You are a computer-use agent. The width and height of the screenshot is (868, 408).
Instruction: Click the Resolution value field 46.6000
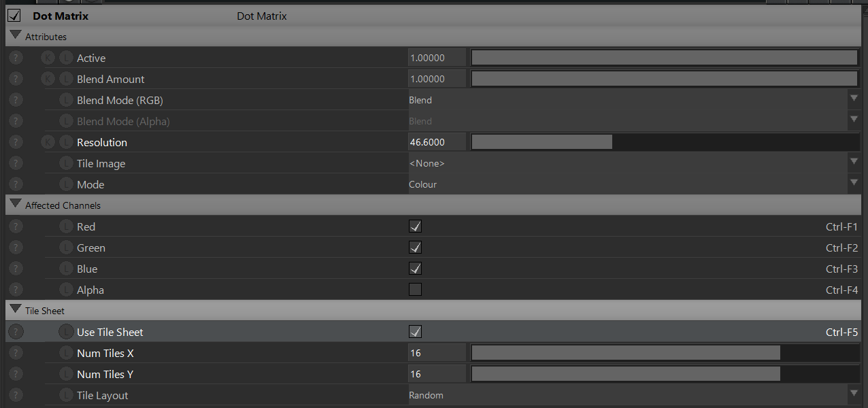point(437,142)
